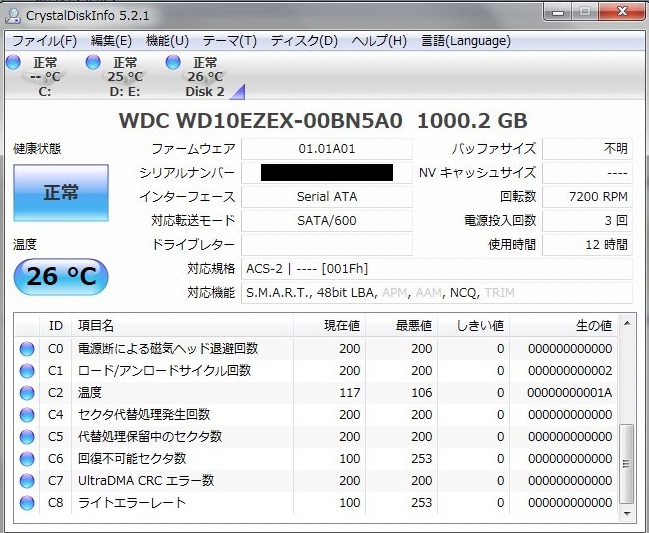Click the 項目名 column header
Image resolution: width=649 pixels, height=533 pixels.
coord(183,326)
